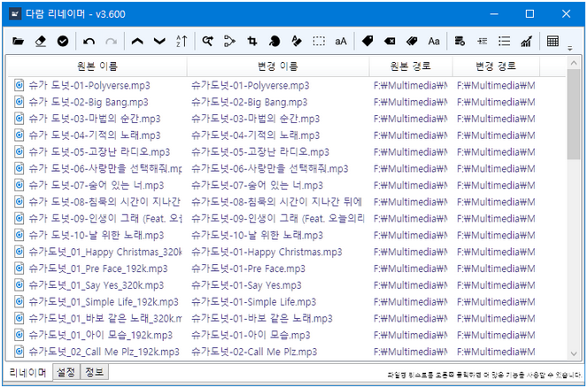Click changed name 슈가도넛-01-Happy Christmas.mp3
588x388 pixels.
(x=267, y=252)
